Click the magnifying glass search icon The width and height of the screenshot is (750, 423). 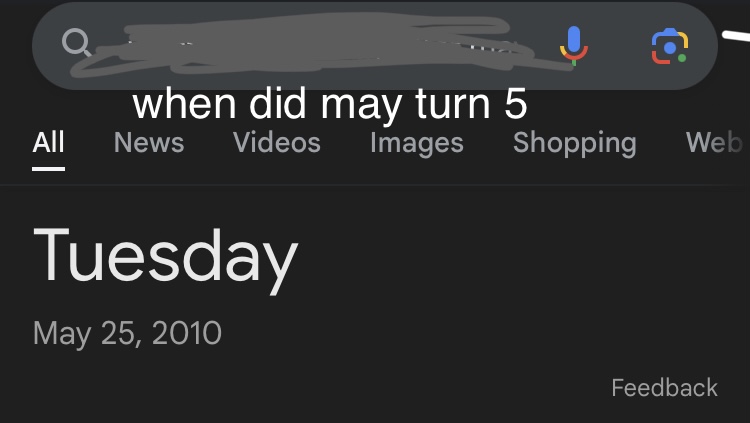pos(77,43)
